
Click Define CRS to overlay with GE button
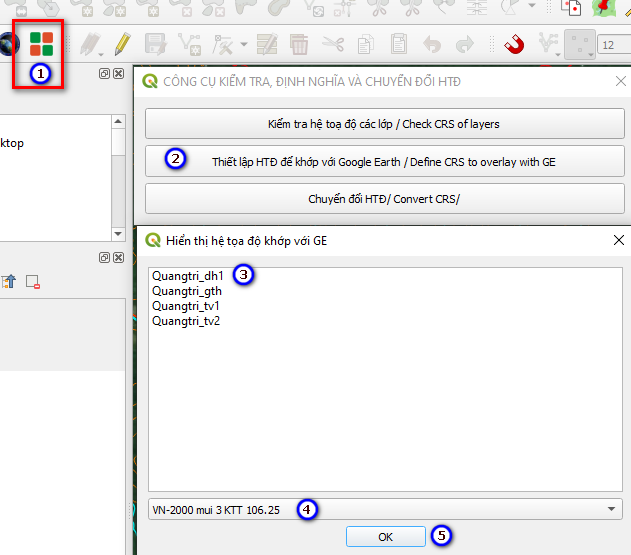coord(384,161)
